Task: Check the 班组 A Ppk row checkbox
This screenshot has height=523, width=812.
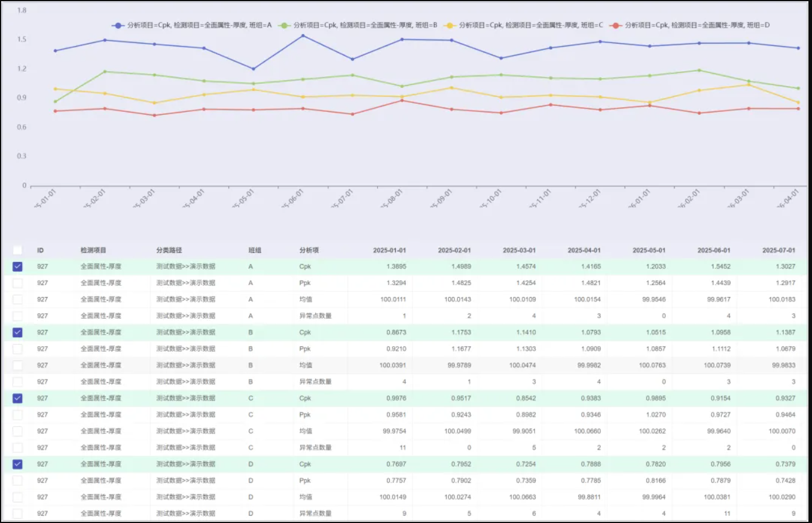Action: 17,283
